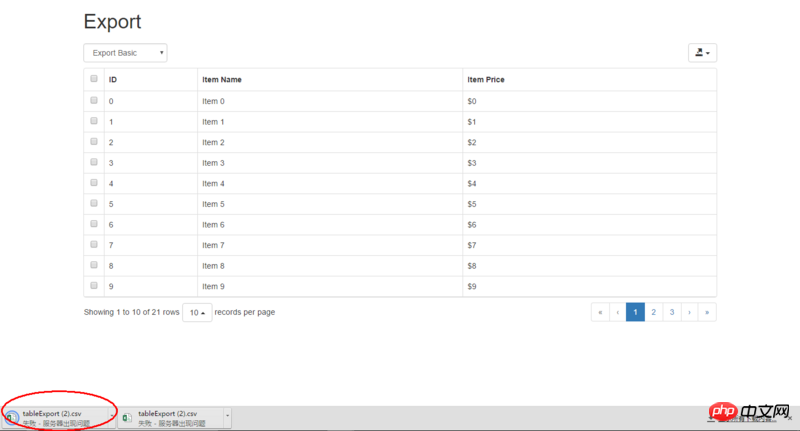Viewport: 800px width, 431px height.
Task: Click the Export page heading
Action: [x=112, y=21]
